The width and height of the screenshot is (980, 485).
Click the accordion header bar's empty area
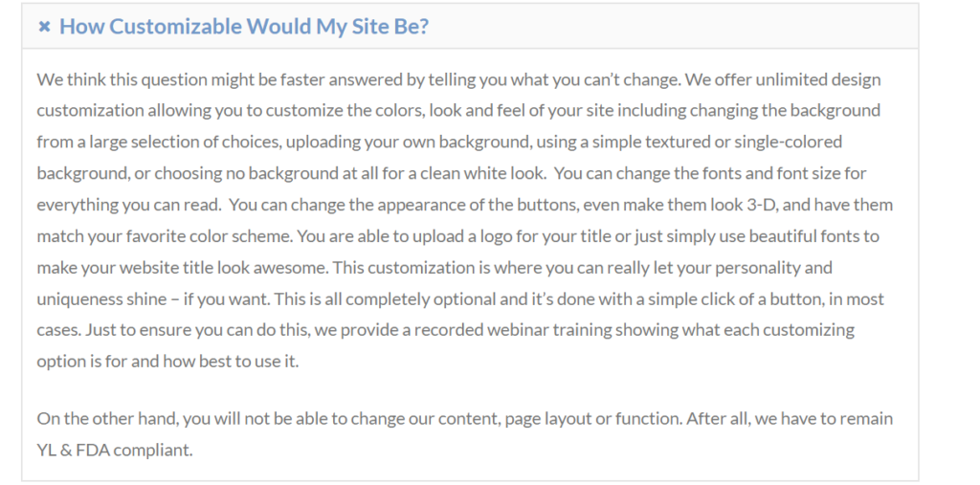[x=670, y=27]
